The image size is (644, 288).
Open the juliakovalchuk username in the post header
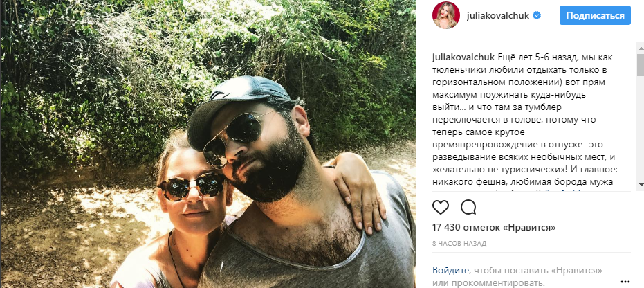tap(498, 16)
